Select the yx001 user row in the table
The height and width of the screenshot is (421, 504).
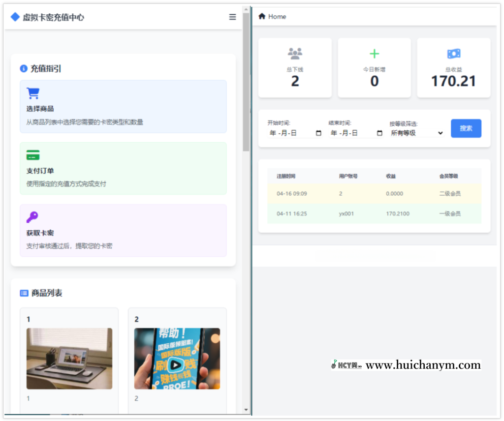point(373,213)
